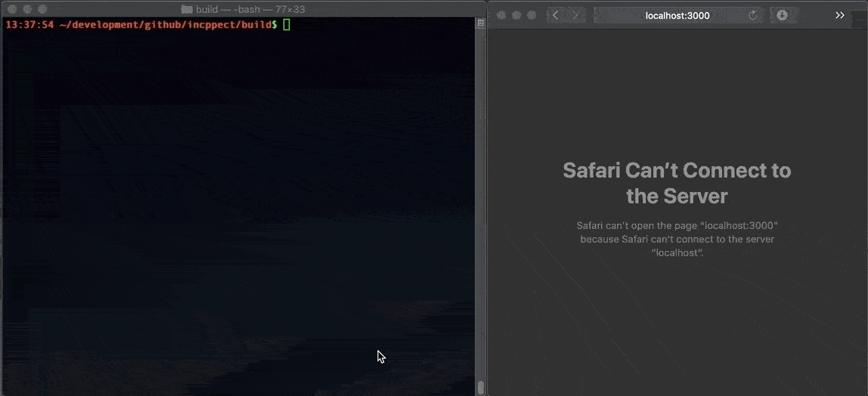Image resolution: width=868 pixels, height=396 pixels.
Task: Go back in Safari history
Action: coord(556,15)
